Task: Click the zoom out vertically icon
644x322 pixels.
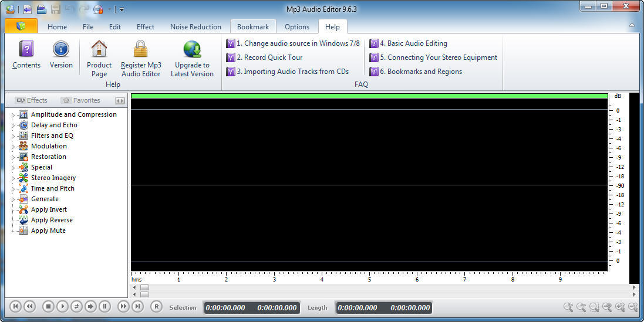Action: pos(633,307)
